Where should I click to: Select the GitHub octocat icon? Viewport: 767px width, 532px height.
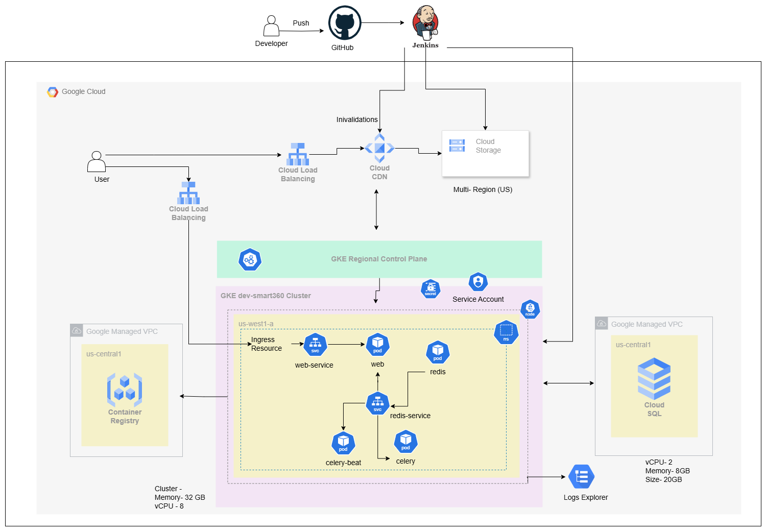tap(345, 23)
